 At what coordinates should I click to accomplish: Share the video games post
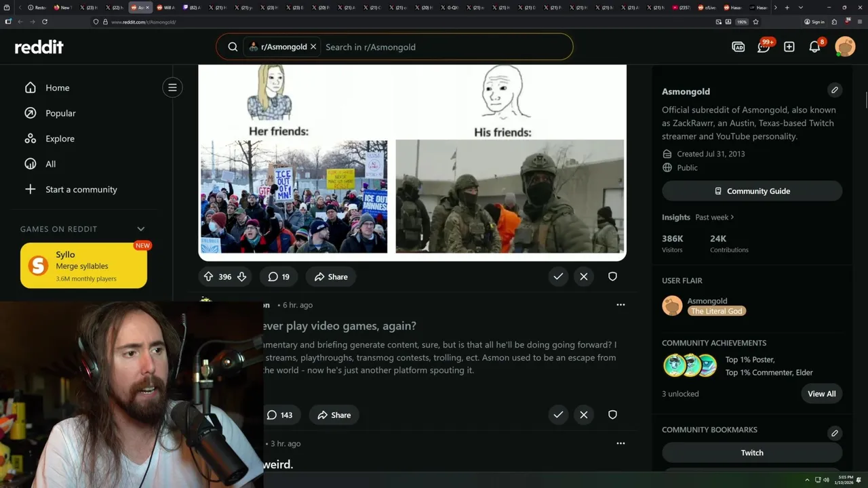pyautogui.click(x=334, y=415)
